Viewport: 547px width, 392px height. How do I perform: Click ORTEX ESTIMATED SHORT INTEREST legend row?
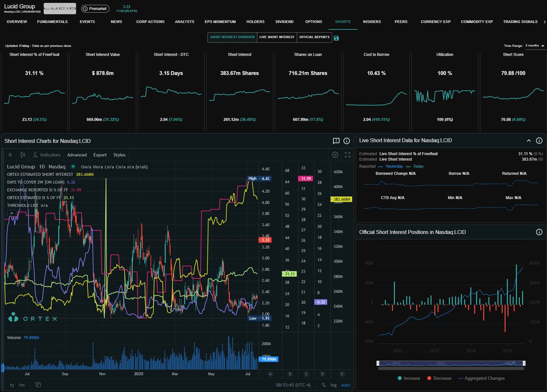click(51, 174)
